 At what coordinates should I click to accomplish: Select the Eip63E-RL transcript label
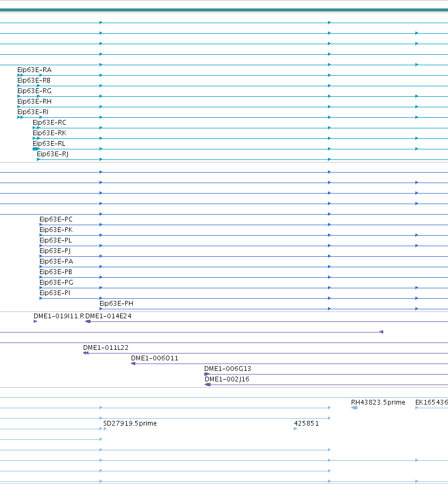tap(49, 144)
